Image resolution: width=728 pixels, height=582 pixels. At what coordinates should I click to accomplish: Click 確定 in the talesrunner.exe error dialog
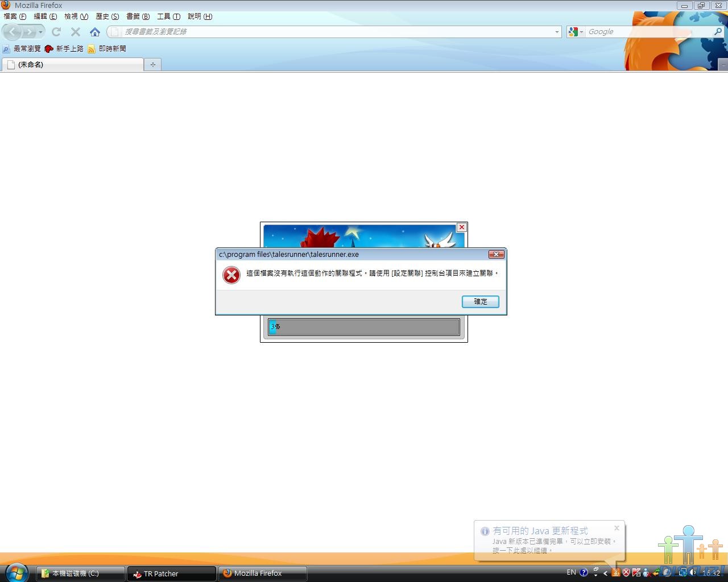pyautogui.click(x=481, y=301)
